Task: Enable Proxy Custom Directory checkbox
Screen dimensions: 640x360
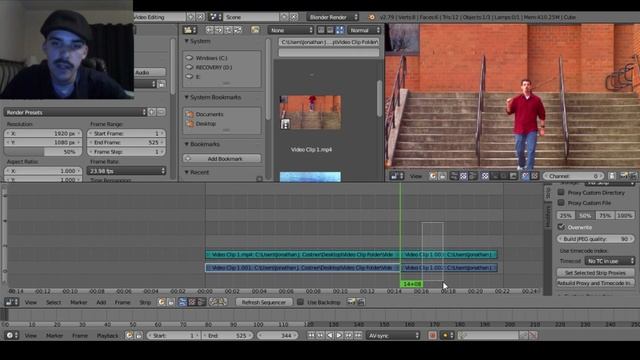Action: coord(561,192)
